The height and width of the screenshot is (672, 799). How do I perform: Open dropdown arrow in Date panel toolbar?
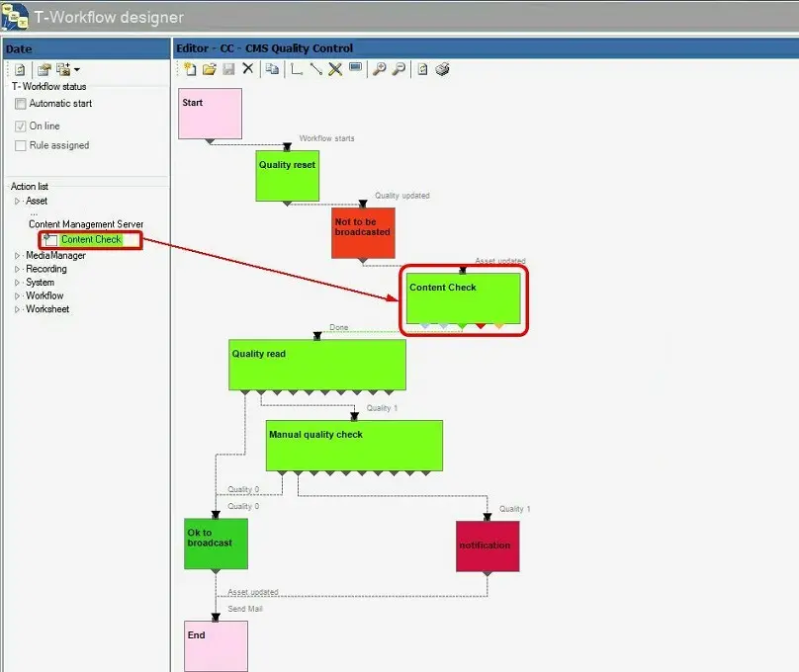(77, 70)
